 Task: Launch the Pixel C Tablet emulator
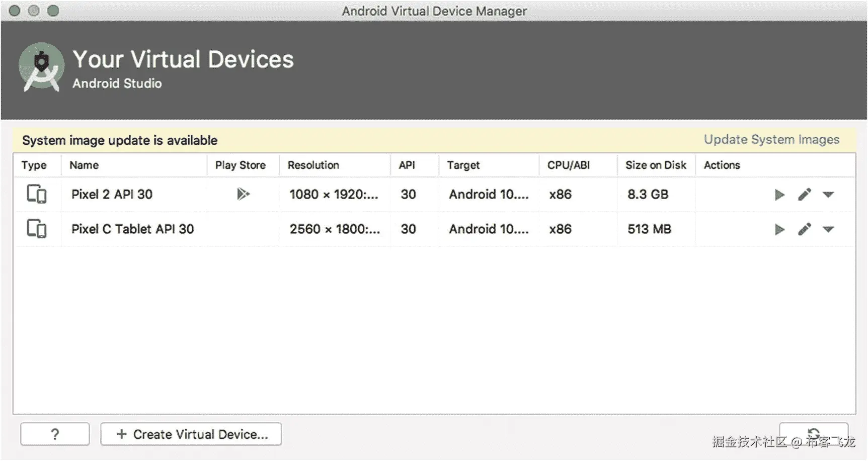[x=779, y=230]
